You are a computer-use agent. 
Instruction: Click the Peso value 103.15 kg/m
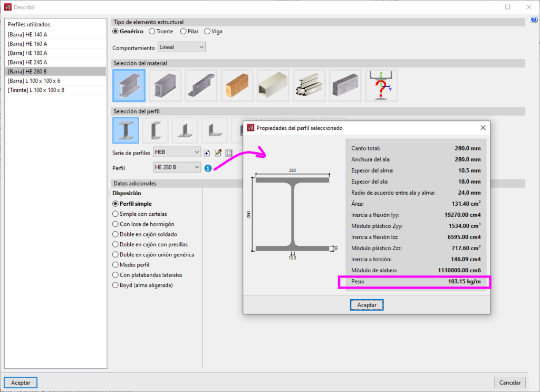pyautogui.click(x=464, y=281)
